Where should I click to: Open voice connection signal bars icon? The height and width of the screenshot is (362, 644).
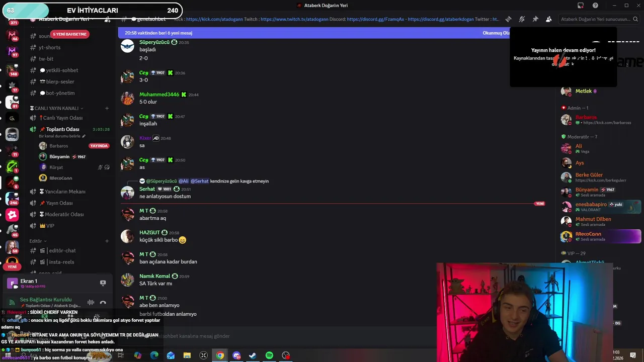[12, 302]
